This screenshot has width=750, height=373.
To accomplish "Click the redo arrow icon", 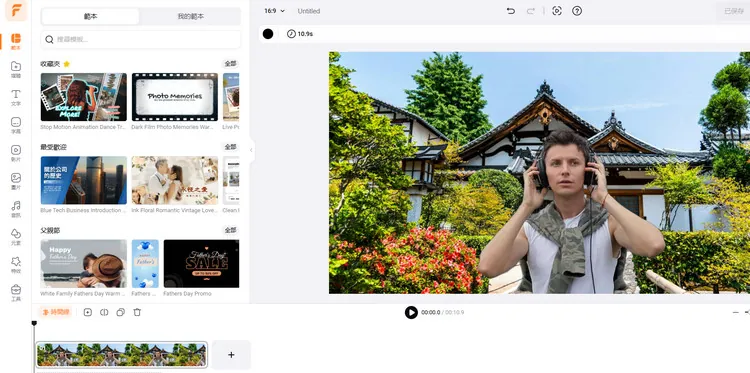I will click(530, 11).
